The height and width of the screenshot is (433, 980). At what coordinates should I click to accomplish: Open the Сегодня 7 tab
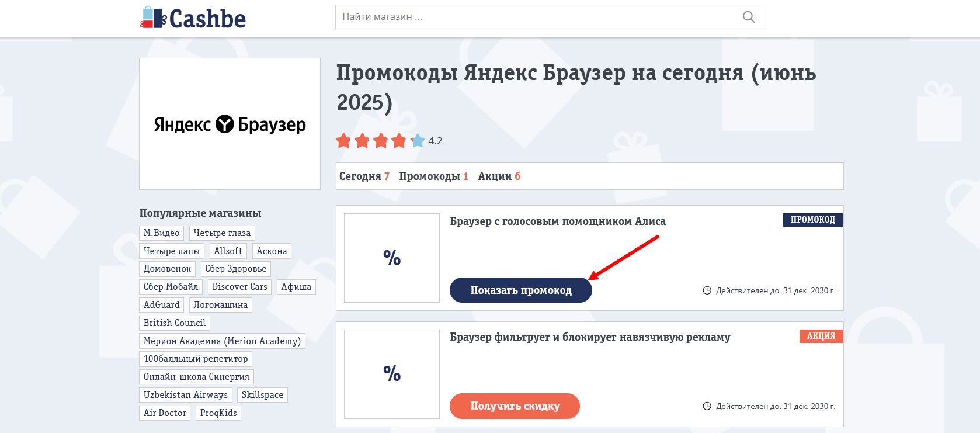click(364, 176)
